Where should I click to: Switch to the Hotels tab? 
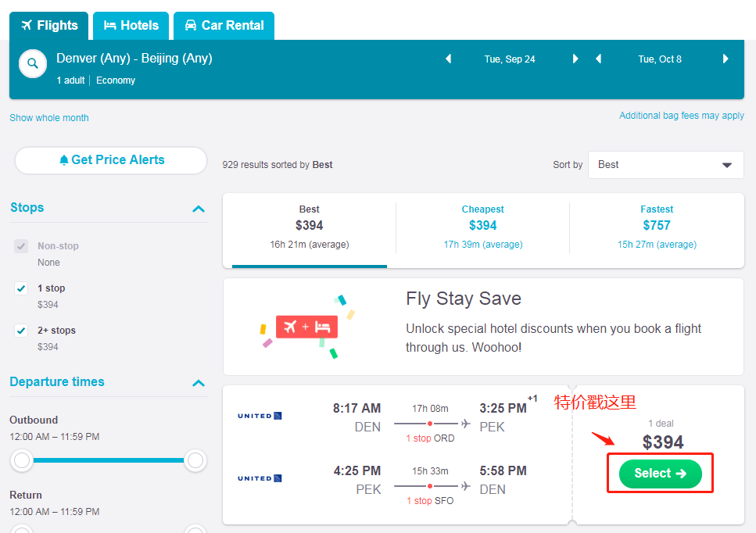pos(131,26)
